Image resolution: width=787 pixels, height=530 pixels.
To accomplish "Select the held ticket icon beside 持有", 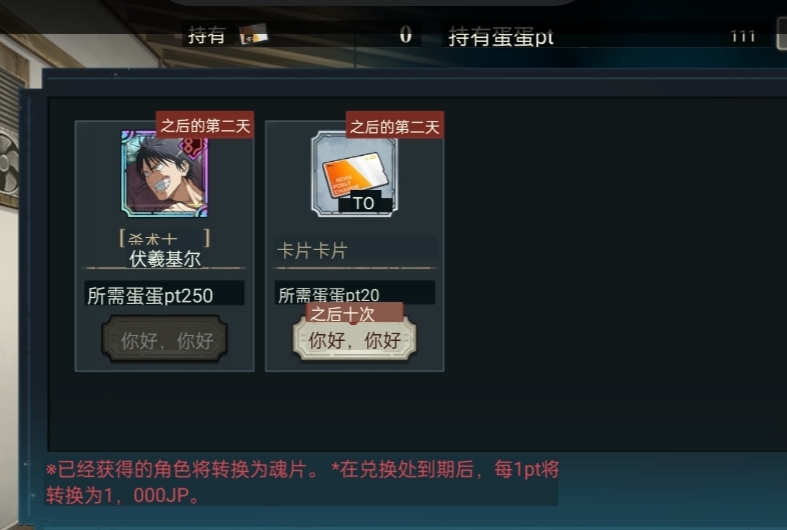I will click(253, 35).
